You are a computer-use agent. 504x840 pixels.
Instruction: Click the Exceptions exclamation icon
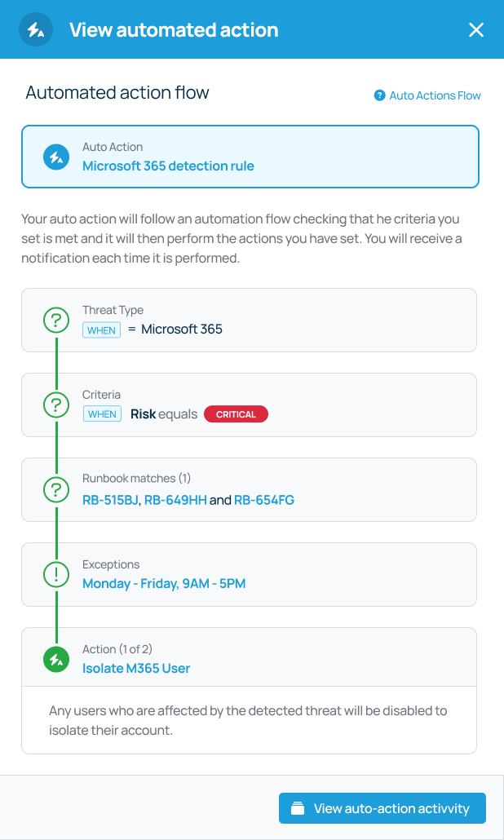pyautogui.click(x=55, y=574)
